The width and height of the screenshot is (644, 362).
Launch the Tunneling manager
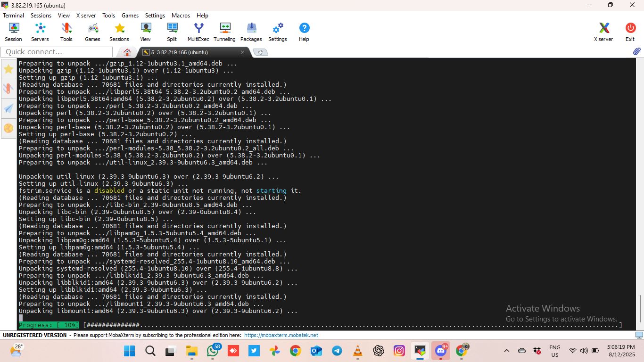224,32
